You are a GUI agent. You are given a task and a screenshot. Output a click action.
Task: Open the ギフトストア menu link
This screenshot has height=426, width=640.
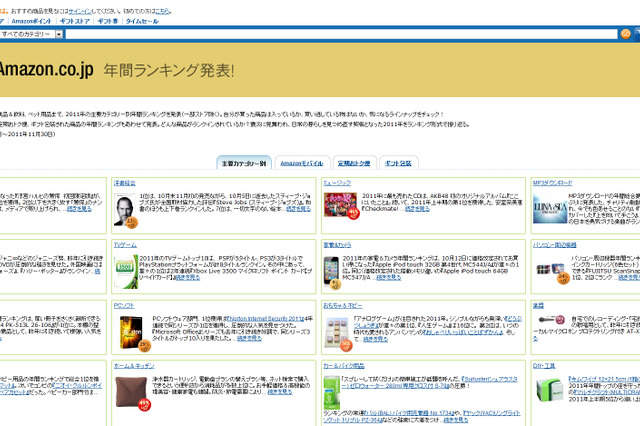pos(75,21)
